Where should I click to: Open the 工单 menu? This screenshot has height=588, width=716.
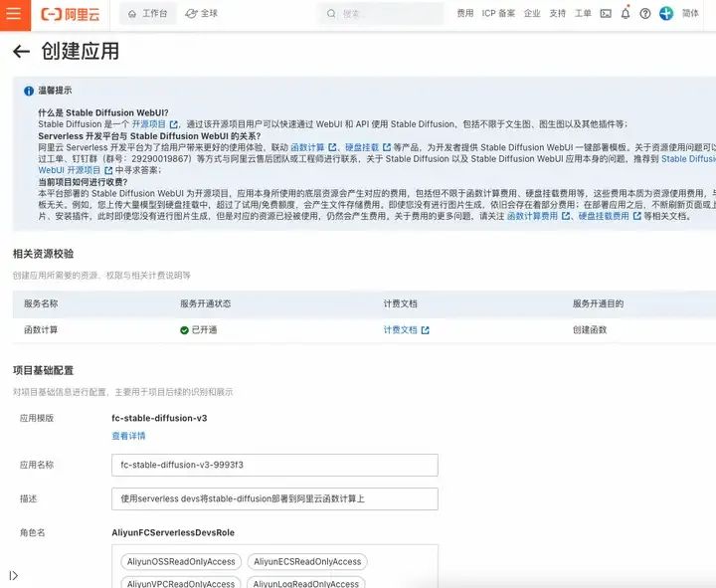point(583,13)
